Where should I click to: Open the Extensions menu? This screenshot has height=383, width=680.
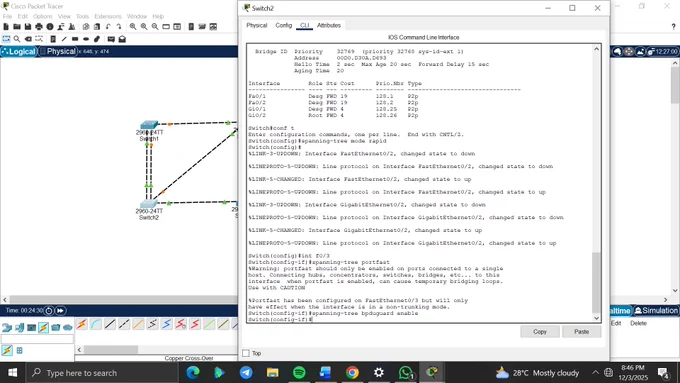tap(108, 16)
